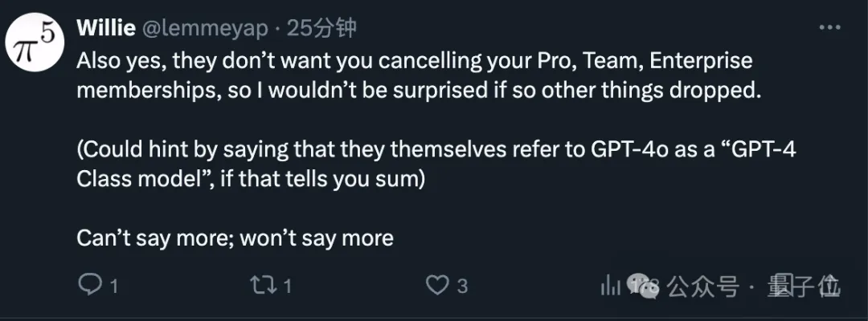Image resolution: width=868 pixels, height=321 pixels.
Task: Click the reply count number 1
Action: click(113, 286)
